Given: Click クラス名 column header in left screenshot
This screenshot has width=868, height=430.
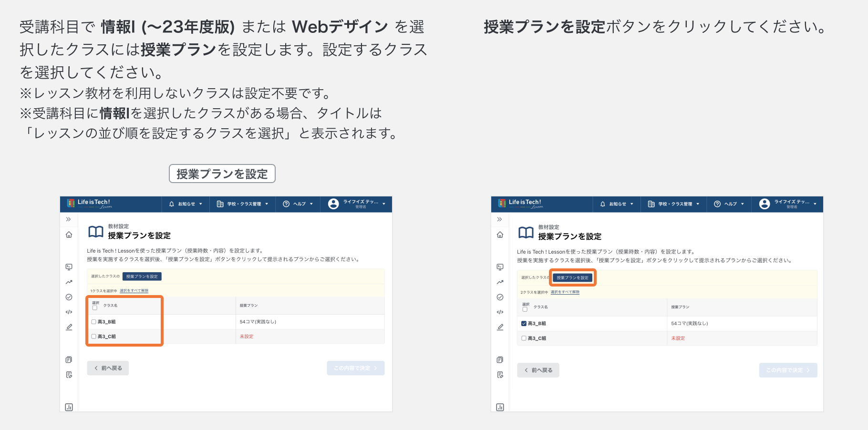Looking at the screenshot, I should tap(110, 306).
